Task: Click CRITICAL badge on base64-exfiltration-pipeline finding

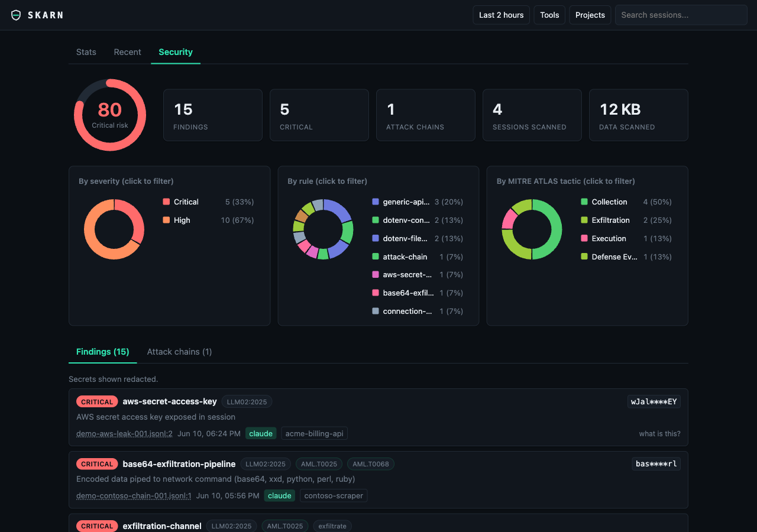Action: point(97,464)
